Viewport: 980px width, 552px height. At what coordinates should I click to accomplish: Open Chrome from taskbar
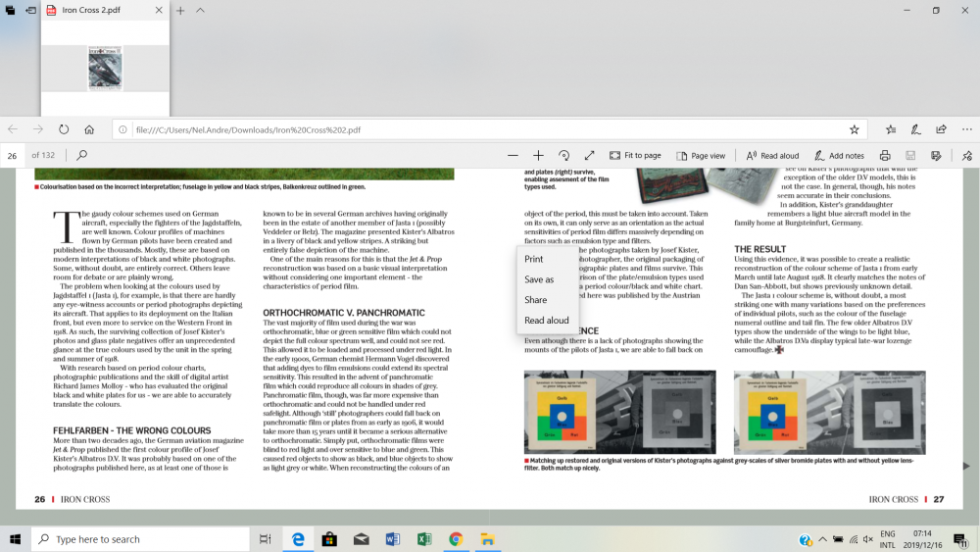456,539
